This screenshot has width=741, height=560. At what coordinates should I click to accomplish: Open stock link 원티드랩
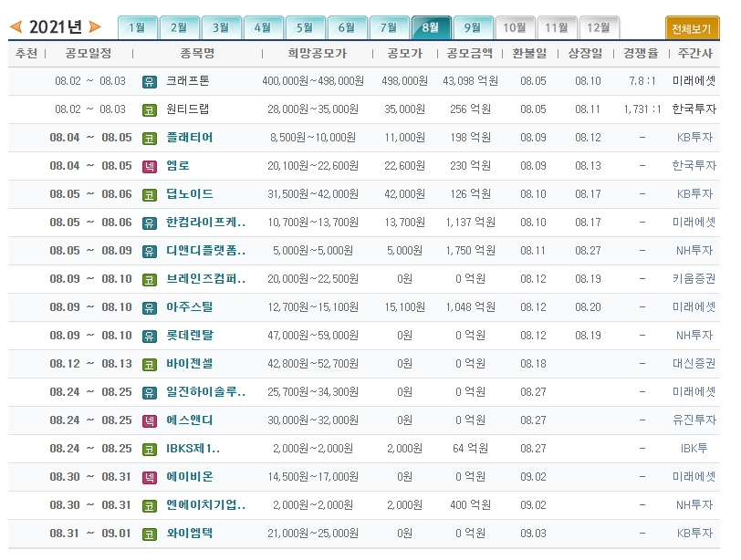(188, 109)
